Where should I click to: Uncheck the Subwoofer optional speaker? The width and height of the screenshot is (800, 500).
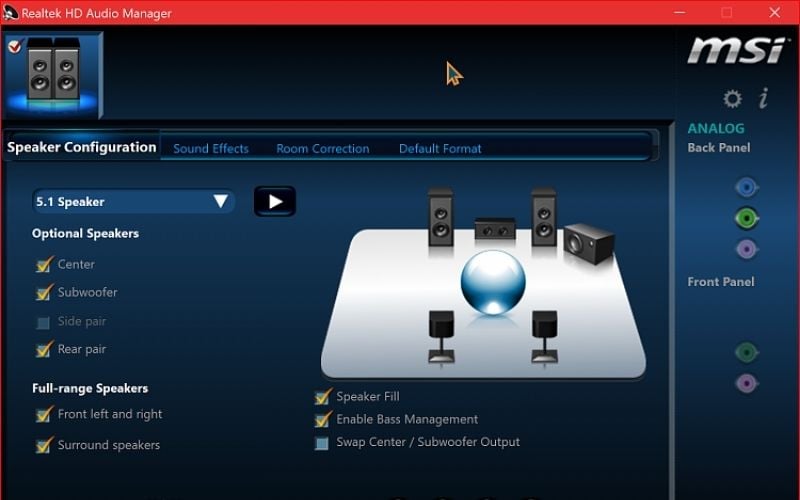point(44,292)
